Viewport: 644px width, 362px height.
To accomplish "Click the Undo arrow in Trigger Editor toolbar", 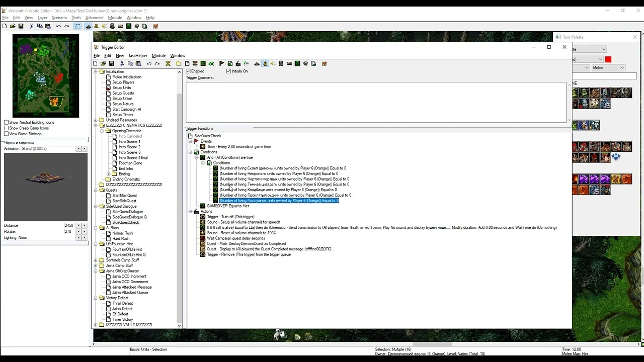I will point(149,63).
